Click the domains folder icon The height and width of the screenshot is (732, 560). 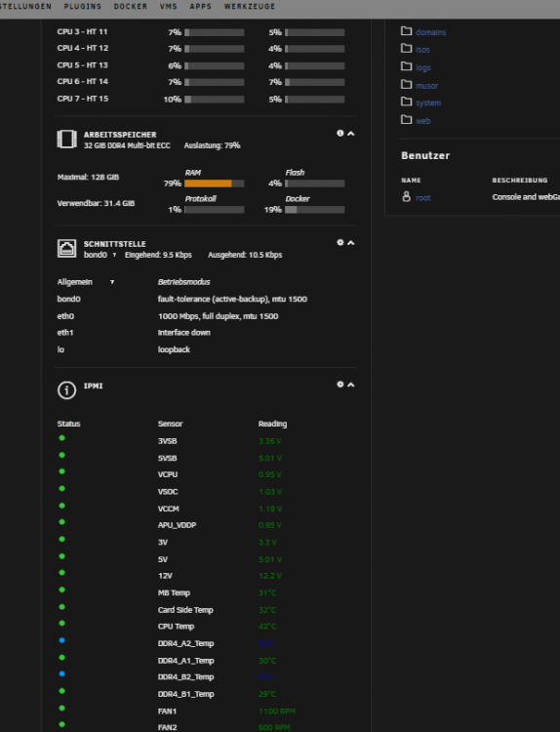[407, 31]
